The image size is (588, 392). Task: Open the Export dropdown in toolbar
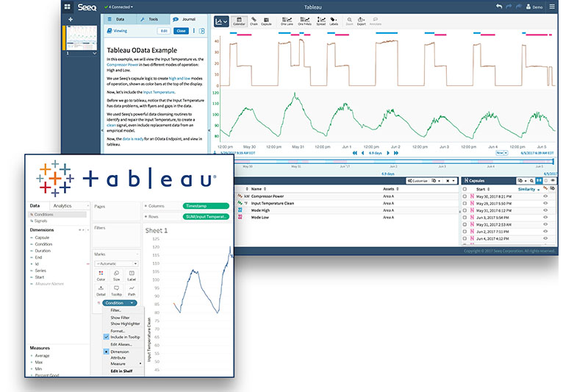(x=361, y=21)
